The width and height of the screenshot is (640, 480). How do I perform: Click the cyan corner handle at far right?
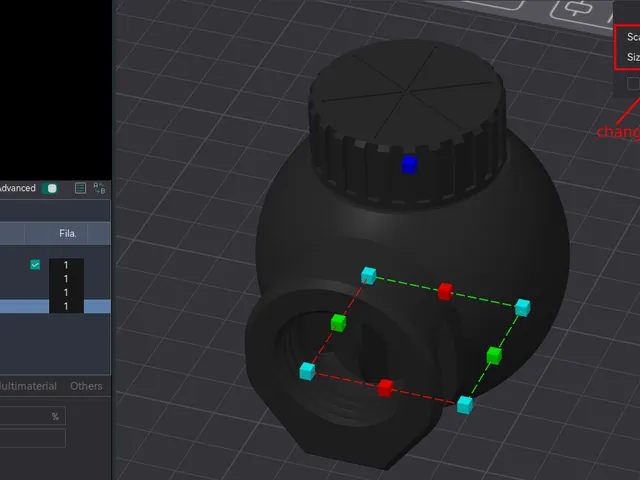pyautogui.click(x=522, y=308)
